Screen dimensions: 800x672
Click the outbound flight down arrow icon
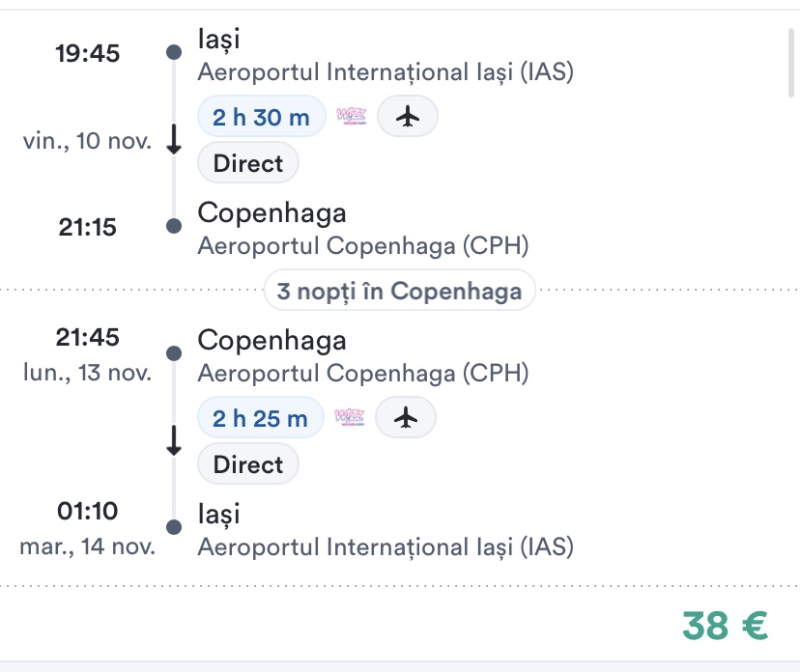pos(174,140)
